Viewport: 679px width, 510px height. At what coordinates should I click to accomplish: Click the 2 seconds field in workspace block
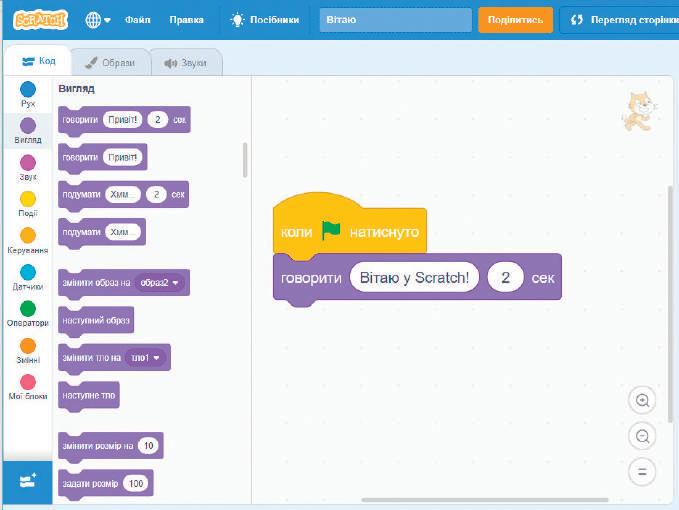[505, 277]
